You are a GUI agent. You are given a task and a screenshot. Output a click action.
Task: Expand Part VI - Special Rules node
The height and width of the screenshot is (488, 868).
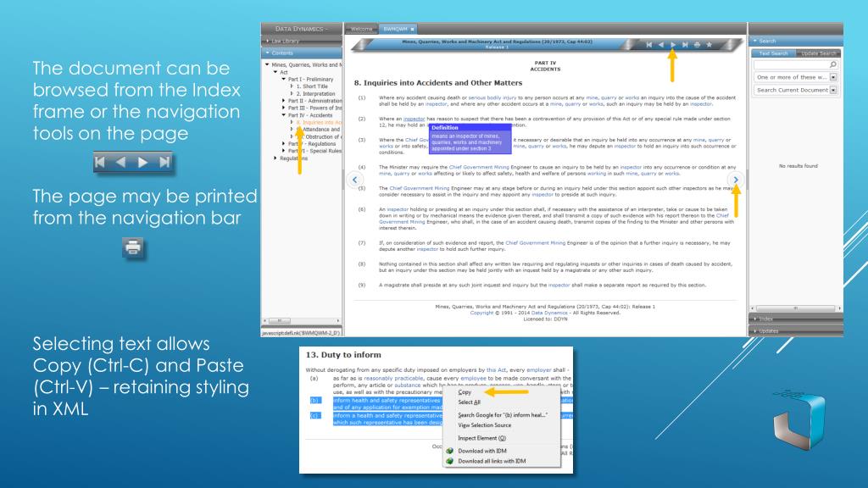point(283,151)
